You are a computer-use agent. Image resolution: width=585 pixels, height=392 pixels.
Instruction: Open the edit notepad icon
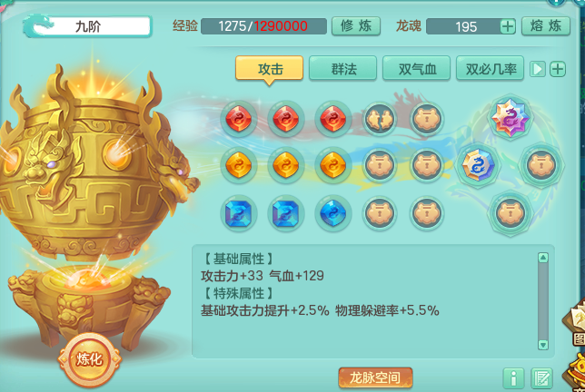point(541,378)
